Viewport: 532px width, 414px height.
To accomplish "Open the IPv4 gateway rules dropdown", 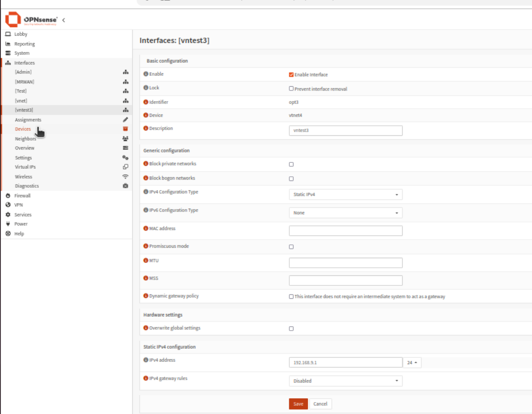I will (345, 381).
